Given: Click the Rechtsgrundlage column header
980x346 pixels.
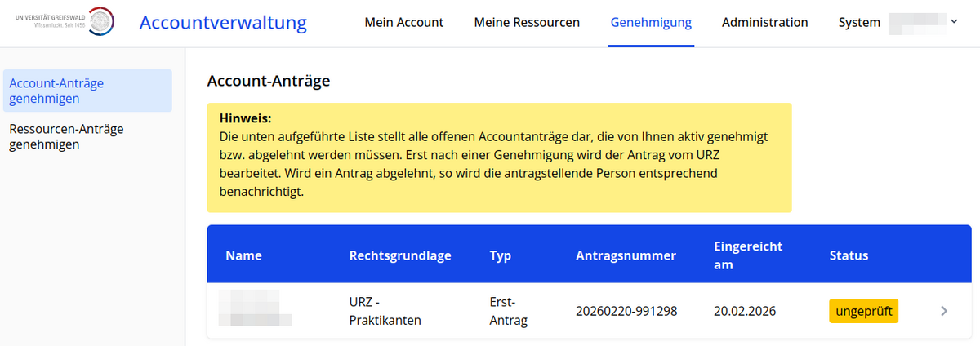Looking at the screenshot, I should click(x=400, y=255).
